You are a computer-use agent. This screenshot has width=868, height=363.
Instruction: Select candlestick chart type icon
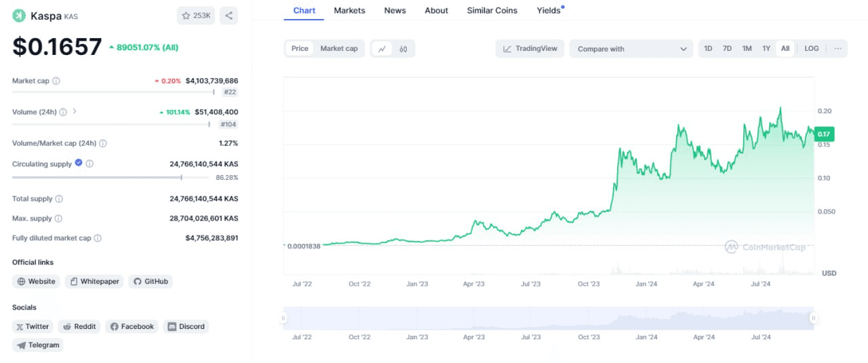(x=403, y=49)
